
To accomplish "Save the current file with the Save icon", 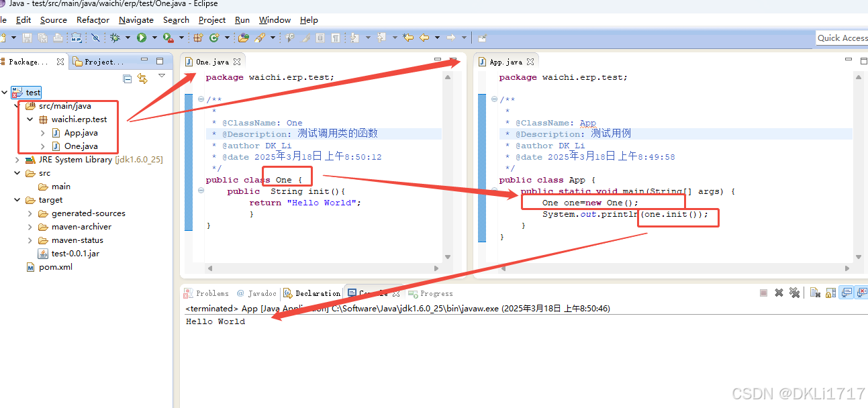I will (27, 38).
